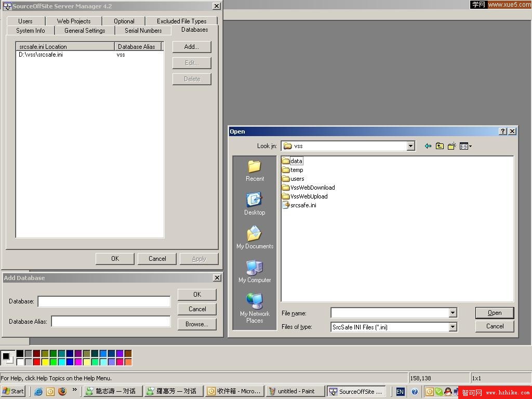Open the Web Projects tab
Screen dimensions: 532x399
click(x=74, y=21)
